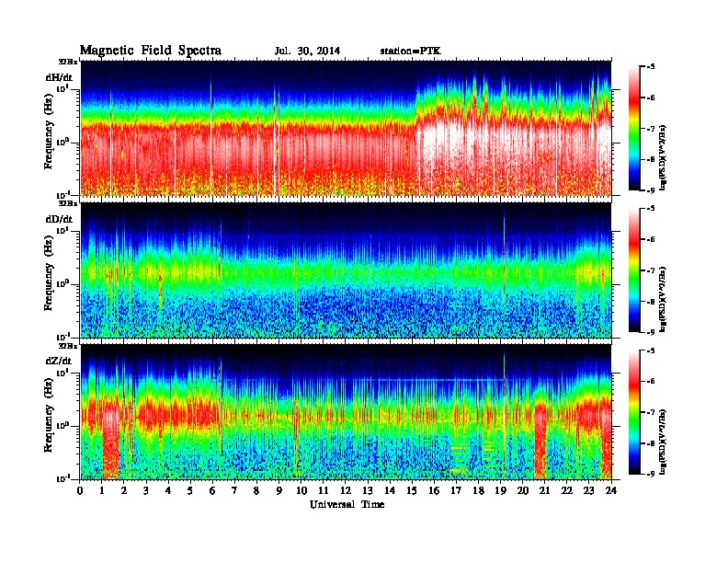
Task: Click the -9 tick on dH/dt color bar
Action: (x=652, y=190)
